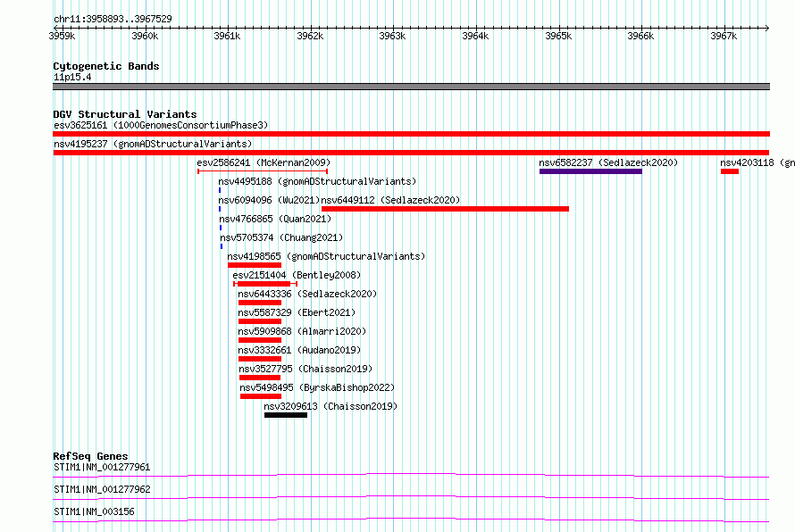Open transcript STIM1|NM_001277961
795x532 pixels.
pos(102,467)
